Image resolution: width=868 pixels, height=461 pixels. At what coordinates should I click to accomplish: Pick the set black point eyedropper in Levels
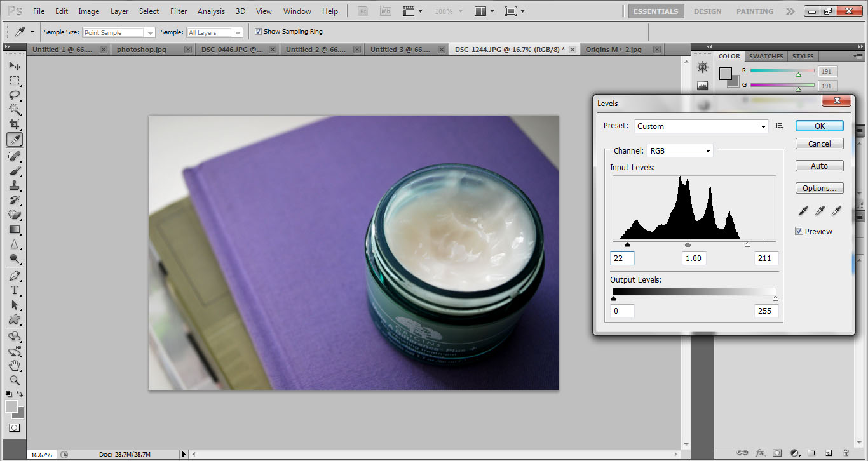tap(804, 211)
